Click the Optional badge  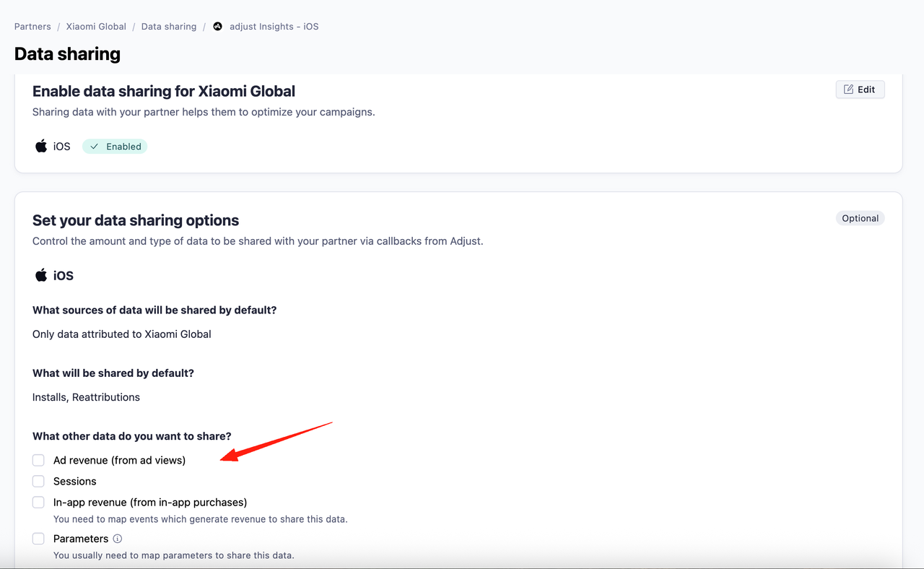[860, 219]
